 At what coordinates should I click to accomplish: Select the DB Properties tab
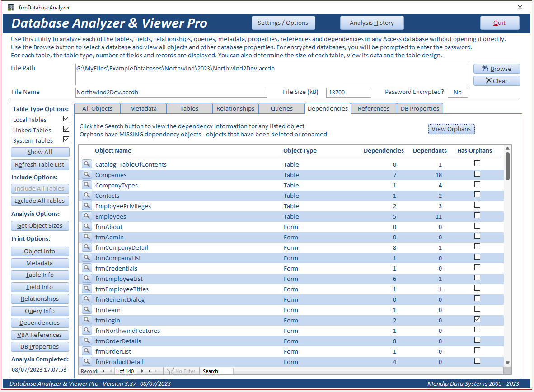pyautogui.click(x=420, y=108)
